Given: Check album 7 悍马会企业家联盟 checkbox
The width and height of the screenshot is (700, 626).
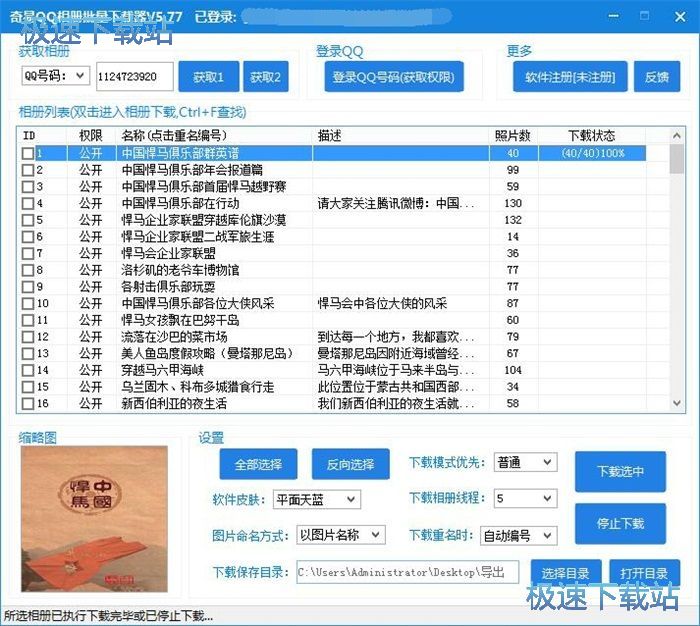Looking at the screenshot, I should pos(28,254).
